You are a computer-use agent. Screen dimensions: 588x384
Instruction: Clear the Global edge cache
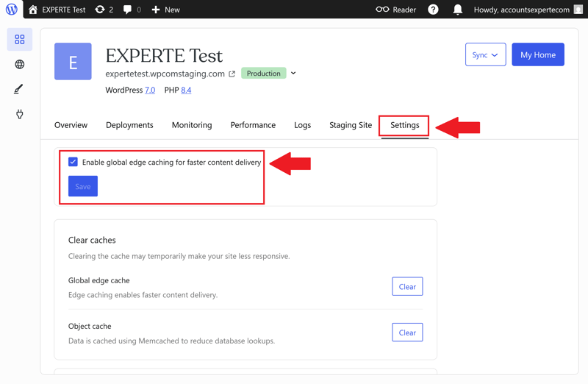pos(407,286)
